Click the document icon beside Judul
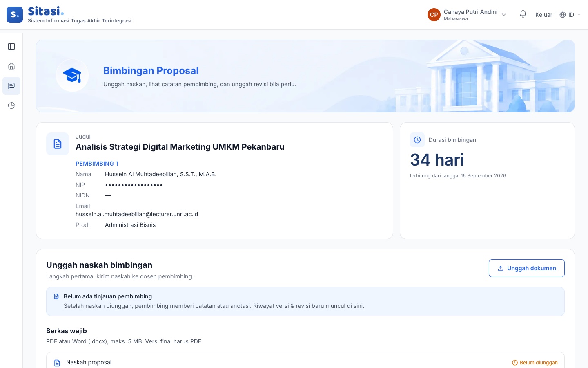588x368 pixels. point(58,144)
